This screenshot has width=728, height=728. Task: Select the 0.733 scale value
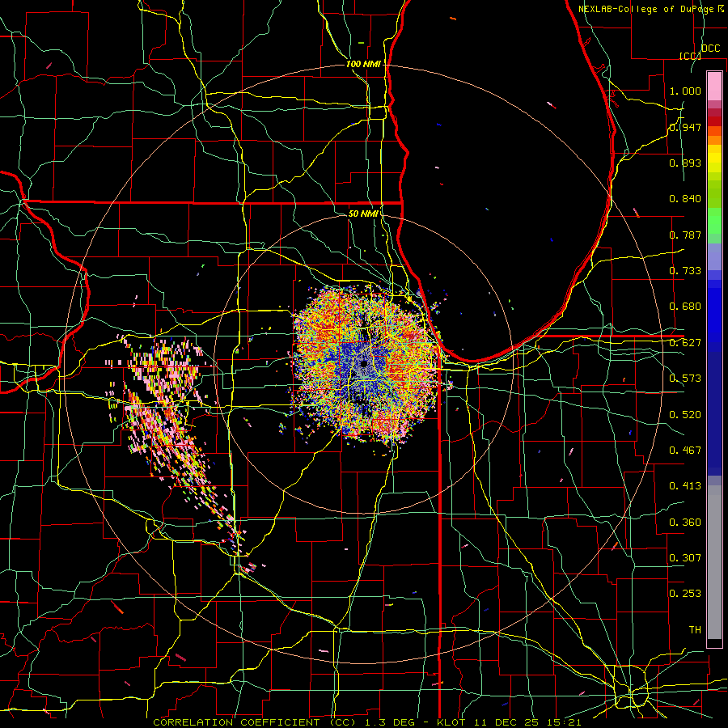(685, 271)
